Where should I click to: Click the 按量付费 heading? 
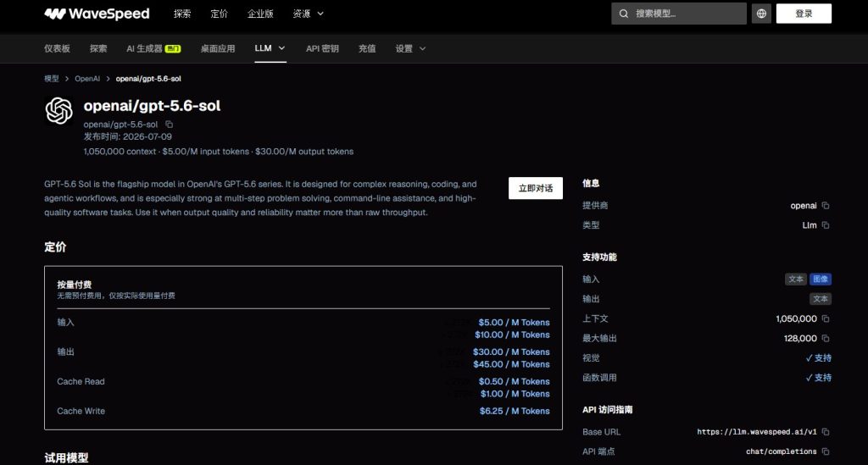pos(75,285)
